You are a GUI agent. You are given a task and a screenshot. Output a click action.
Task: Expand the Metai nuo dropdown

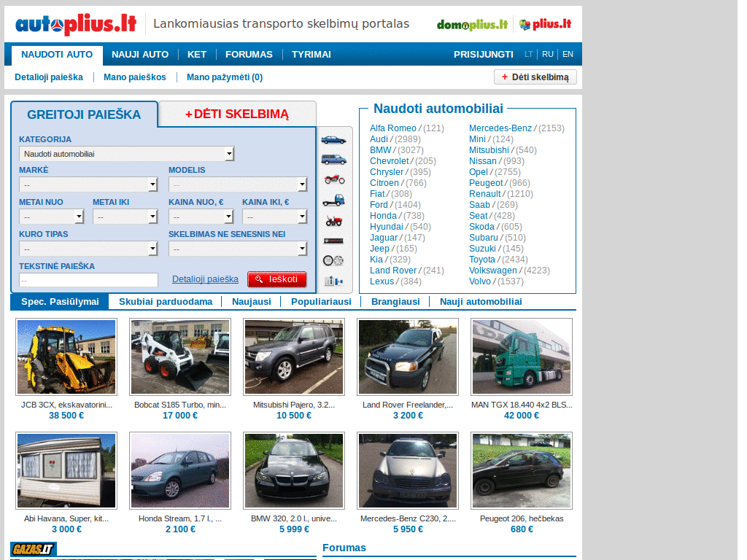click(x=52, y=217)
